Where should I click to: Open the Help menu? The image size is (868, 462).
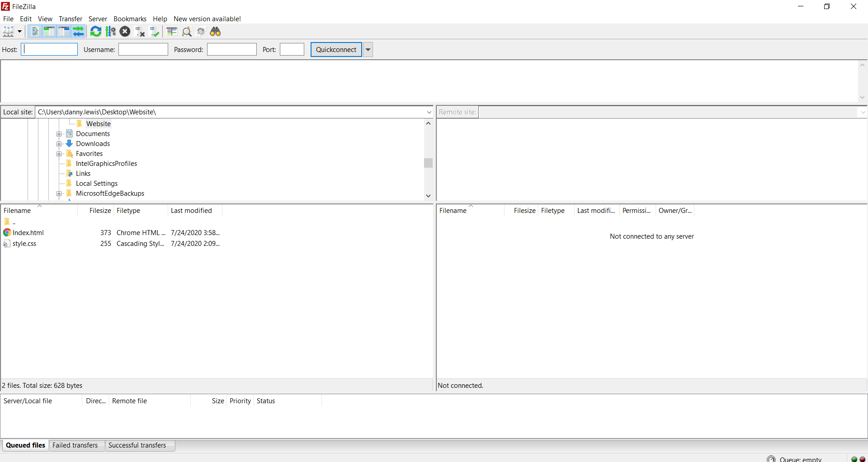tap(160, 19)
